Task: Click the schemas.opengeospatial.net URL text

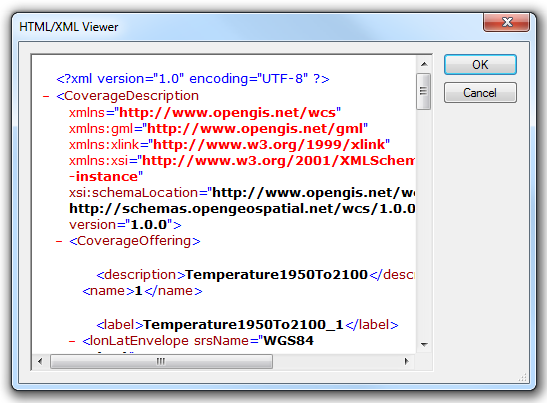Action: (242, 209)
